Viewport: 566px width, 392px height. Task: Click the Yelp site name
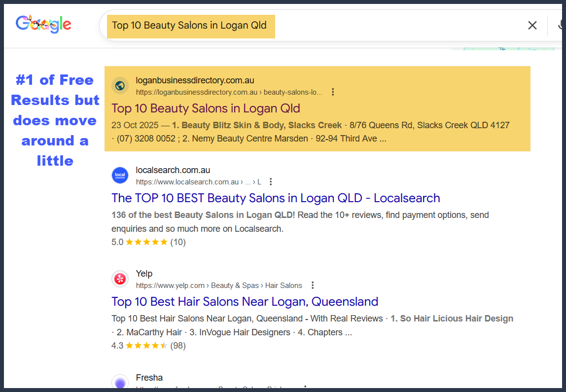pos(144,274)
